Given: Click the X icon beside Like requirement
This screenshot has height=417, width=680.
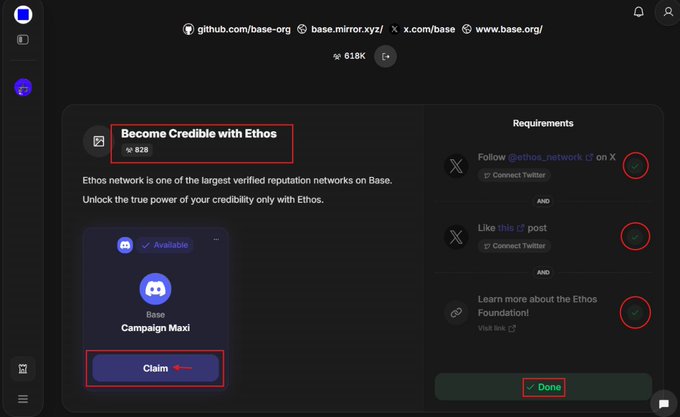Looking at the screenshot, I should pos(456,237).
